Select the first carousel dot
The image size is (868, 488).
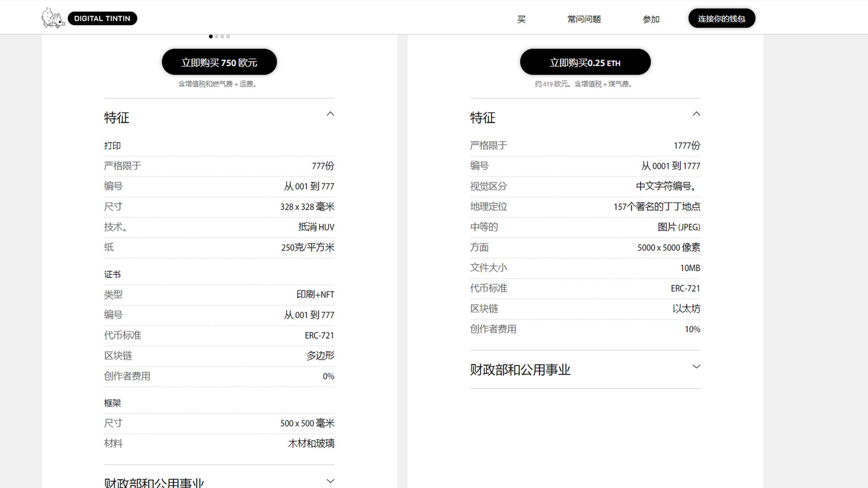click(x=210, y=37)
